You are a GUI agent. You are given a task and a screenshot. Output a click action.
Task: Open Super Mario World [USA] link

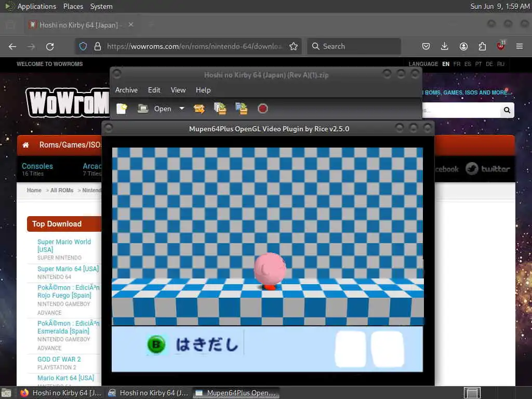tap(64, 246)
